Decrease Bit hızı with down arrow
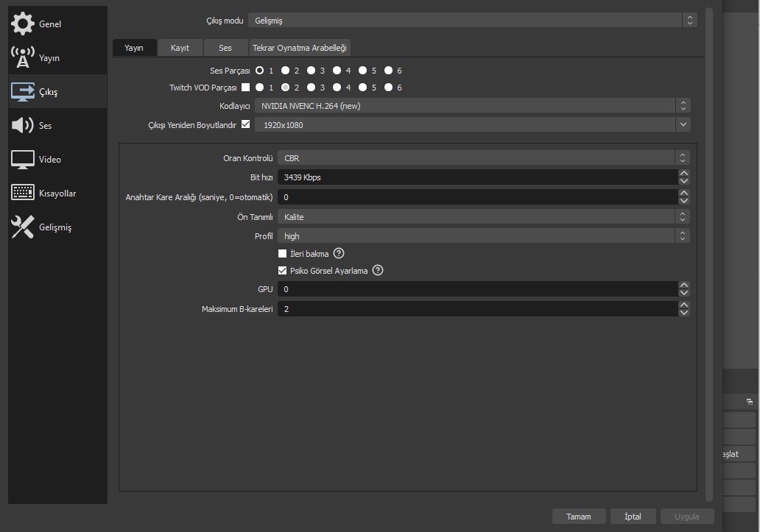The width and height of the screenshot is (760, 532). 684,181
